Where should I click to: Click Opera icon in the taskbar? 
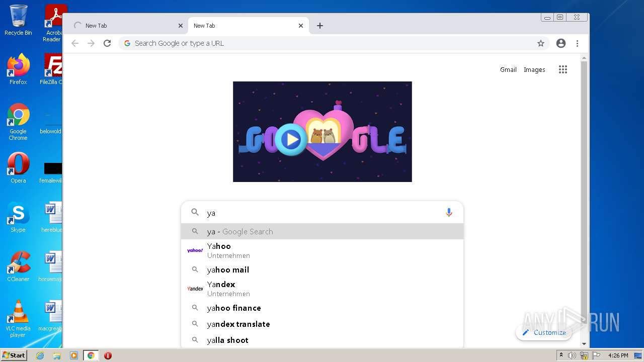point(108,355)
